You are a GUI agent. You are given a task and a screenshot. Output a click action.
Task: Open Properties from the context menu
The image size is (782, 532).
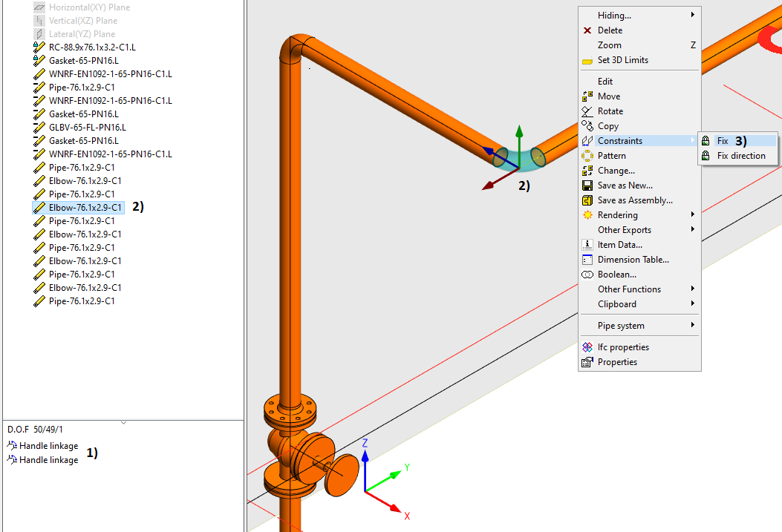point(617,362)
